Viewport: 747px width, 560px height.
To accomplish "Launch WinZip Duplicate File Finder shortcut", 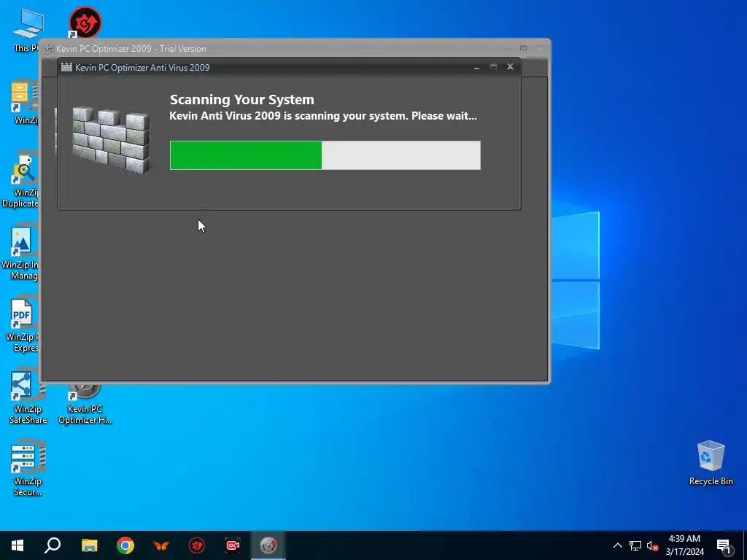I will (x=21, y=180).
